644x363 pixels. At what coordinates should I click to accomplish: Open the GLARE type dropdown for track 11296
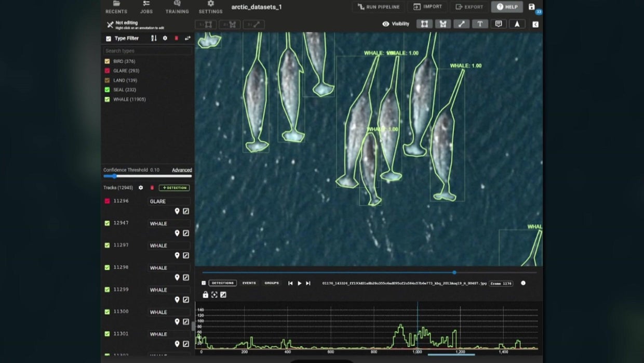click(169, 201)
